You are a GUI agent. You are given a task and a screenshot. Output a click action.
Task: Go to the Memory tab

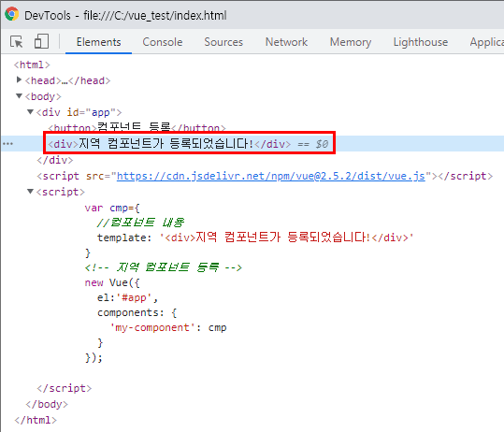[x=351, y=42]
